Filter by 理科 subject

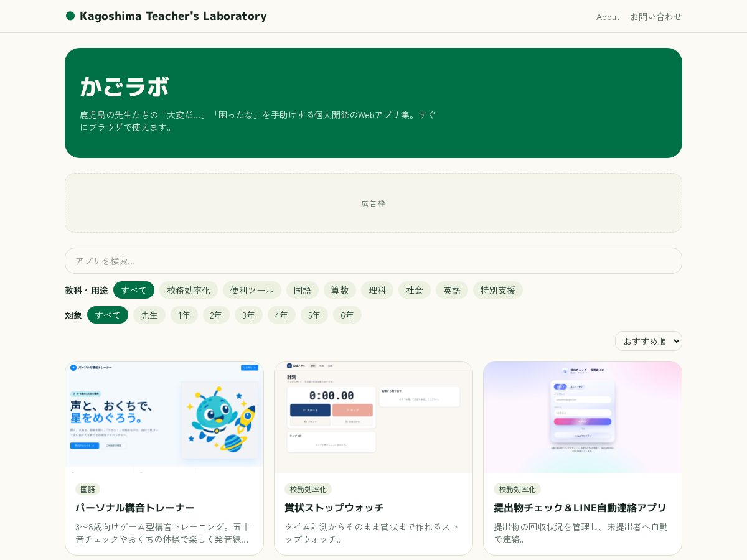tap(377, 290)
